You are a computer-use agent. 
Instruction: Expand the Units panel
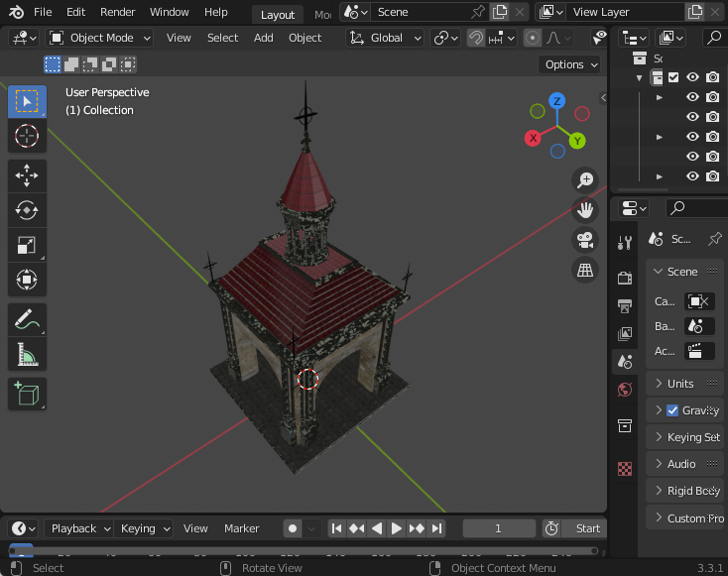[680, 384]
